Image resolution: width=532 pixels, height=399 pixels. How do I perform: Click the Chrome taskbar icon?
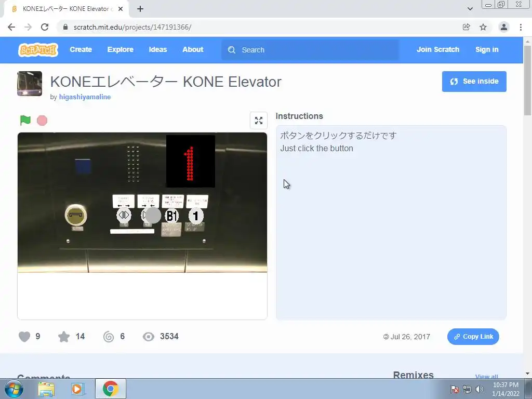[110, 389]
